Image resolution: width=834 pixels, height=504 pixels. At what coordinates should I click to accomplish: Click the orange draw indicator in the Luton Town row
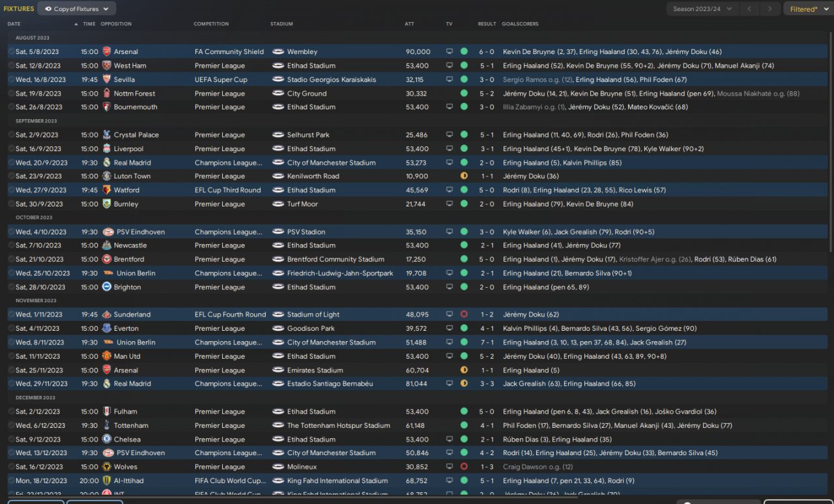(x=464, y=176)
